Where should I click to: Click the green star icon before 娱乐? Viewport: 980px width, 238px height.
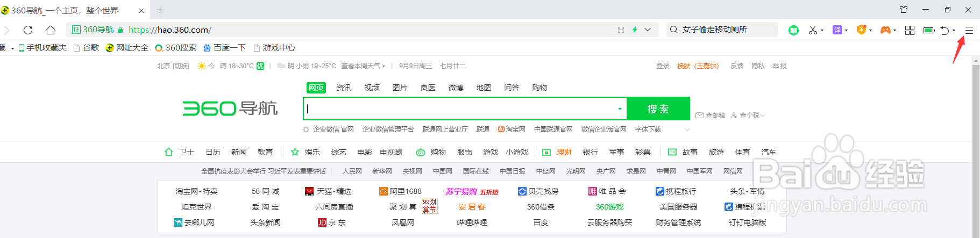[295, 152]
